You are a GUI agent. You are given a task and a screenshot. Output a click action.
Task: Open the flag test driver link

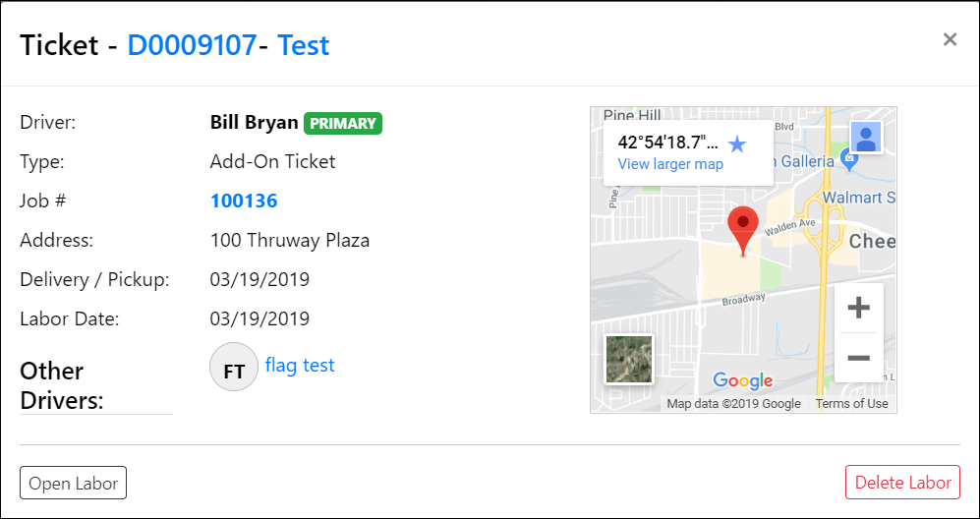300,366
